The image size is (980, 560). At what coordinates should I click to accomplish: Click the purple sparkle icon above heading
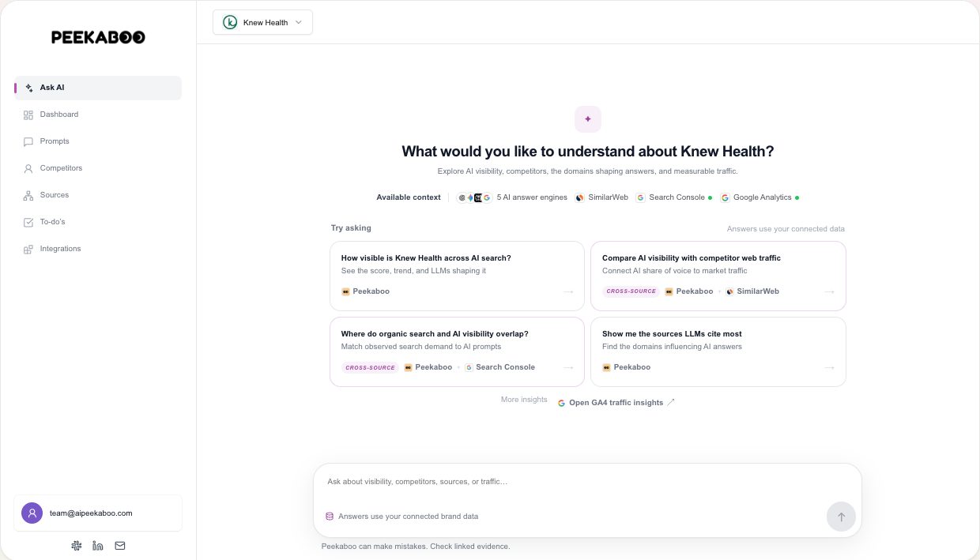[x=588, y=119]
